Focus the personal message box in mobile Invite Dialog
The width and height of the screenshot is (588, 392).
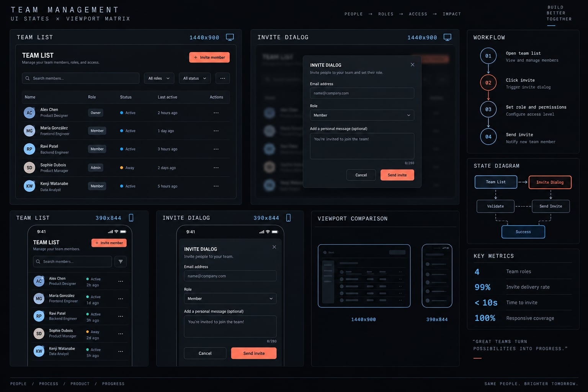tap(230, 326)
